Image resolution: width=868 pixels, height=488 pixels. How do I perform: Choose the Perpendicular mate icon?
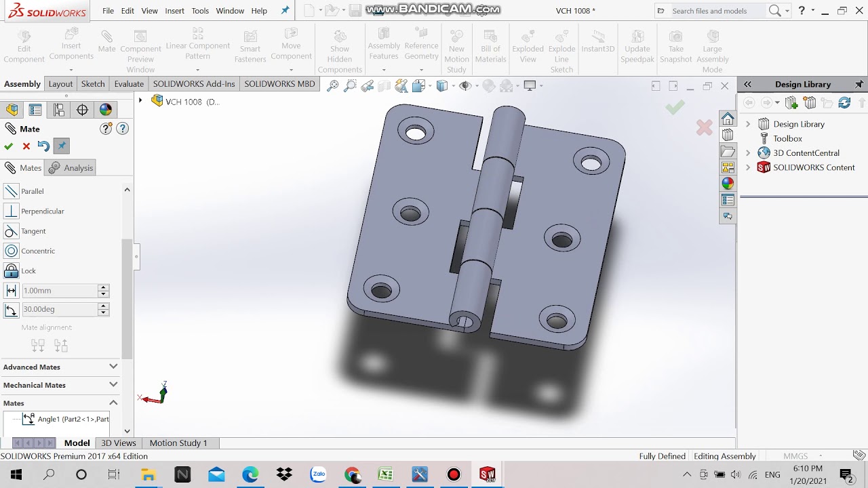(12, 211)
